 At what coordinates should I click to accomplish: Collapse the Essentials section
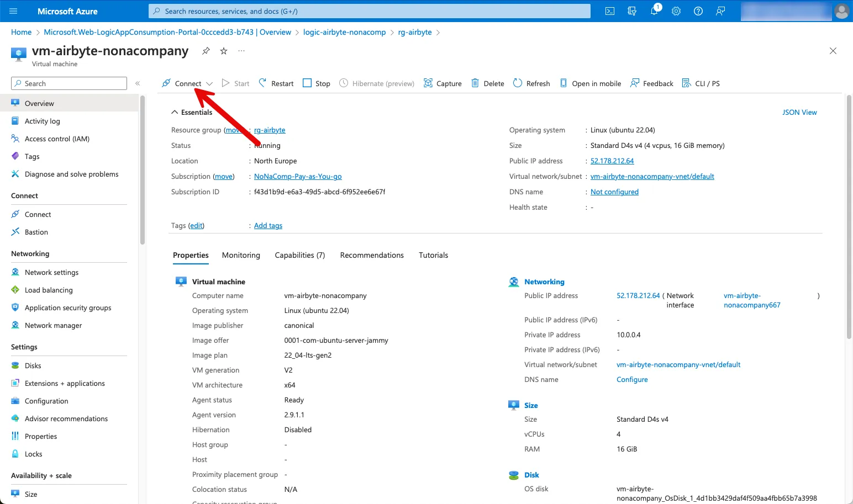pos(175,112)
